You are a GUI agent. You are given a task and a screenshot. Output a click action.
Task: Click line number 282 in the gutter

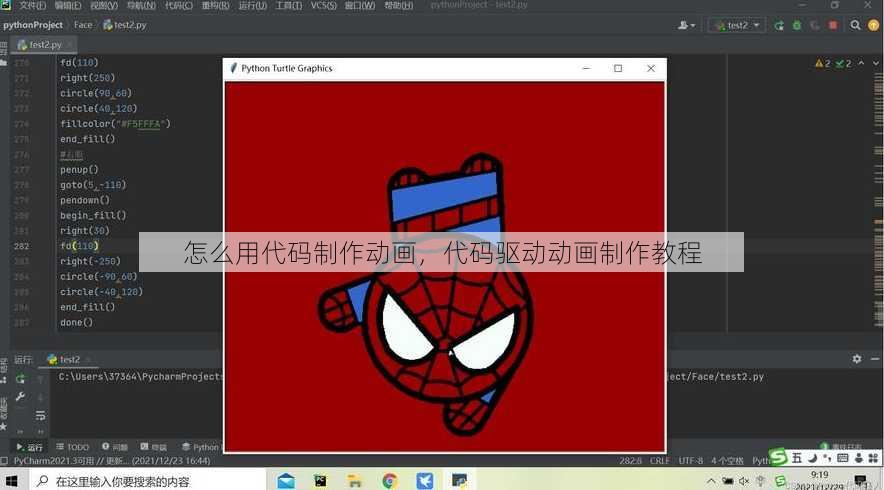coord(21,246)
